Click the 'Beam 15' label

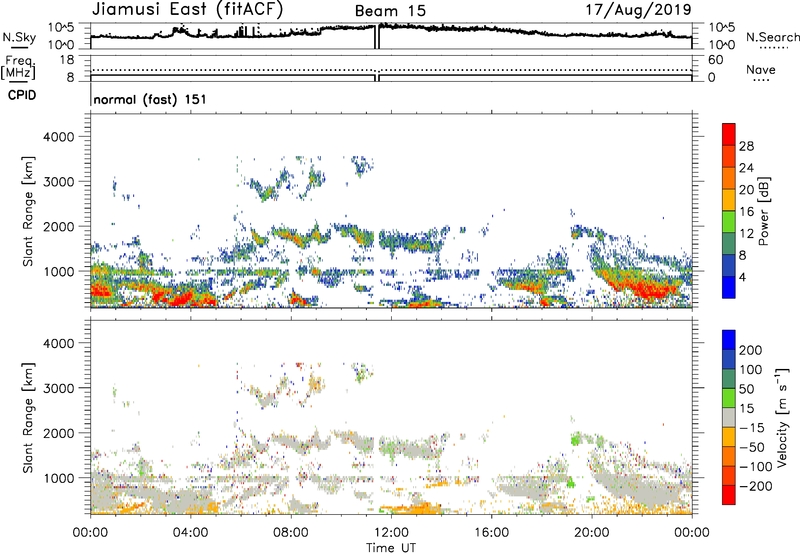coord(390,11)
